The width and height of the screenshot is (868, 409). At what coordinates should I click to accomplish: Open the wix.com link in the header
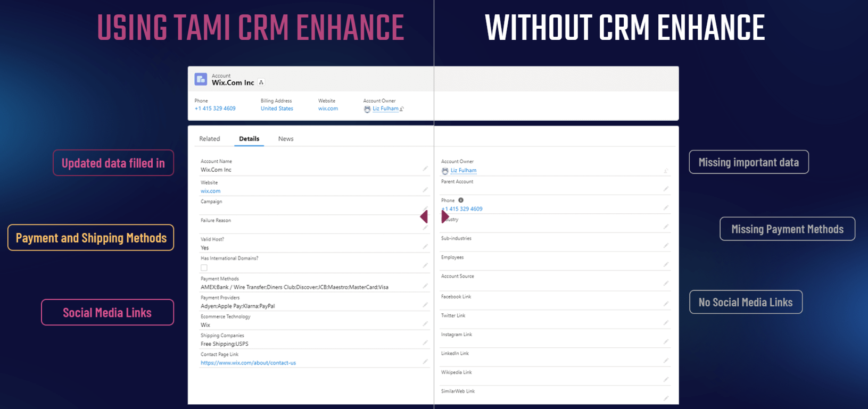tap(328, 108)
